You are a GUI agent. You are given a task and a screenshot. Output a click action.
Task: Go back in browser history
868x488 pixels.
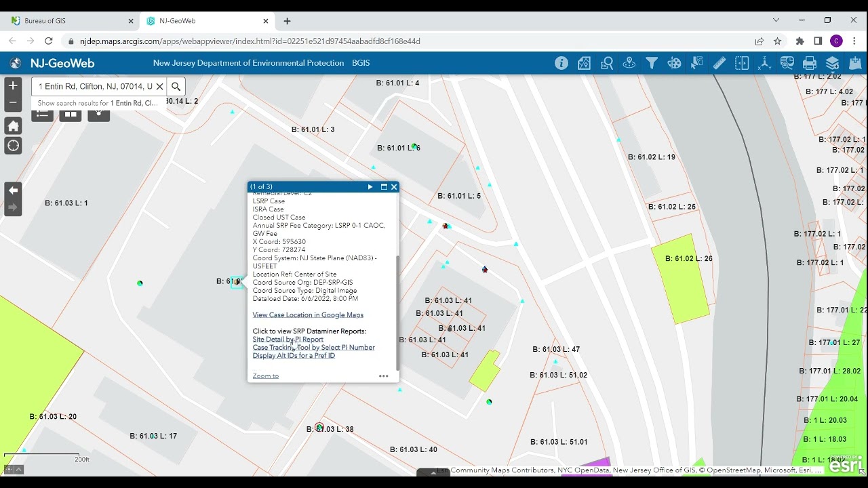coord(12,41)
